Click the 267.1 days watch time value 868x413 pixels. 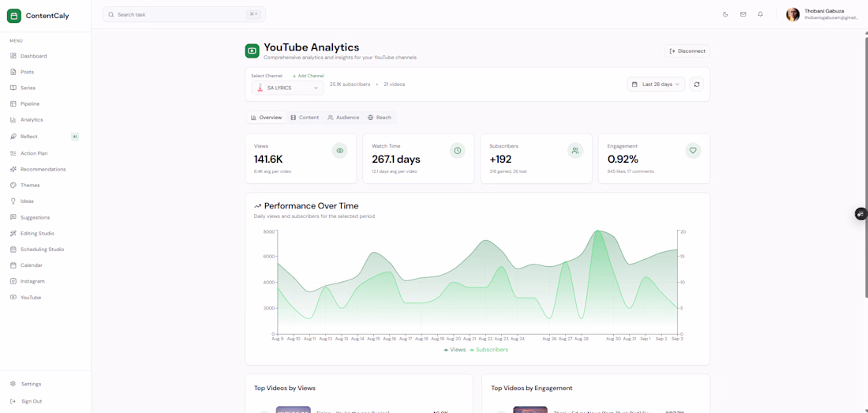point(396,160)
